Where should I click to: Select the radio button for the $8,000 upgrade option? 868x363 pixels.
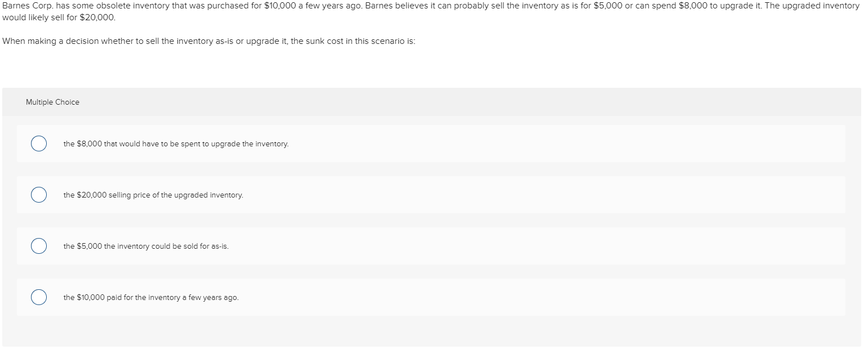pos(38,144)
